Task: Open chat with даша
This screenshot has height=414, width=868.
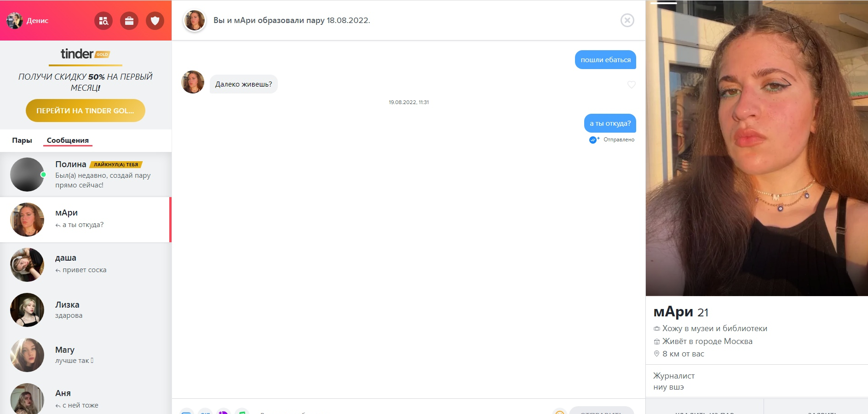Action: 86,265
